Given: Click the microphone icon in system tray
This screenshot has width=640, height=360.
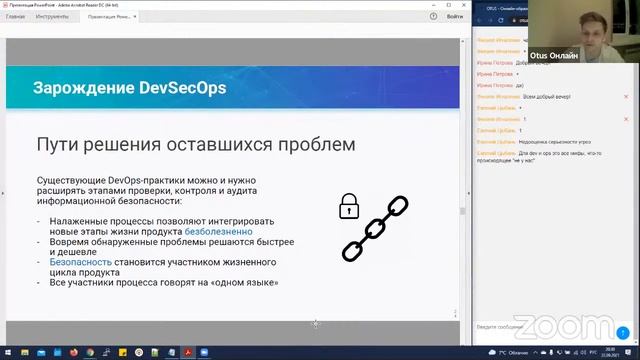Looking at the screenshot, I should [x=551, y=353].
